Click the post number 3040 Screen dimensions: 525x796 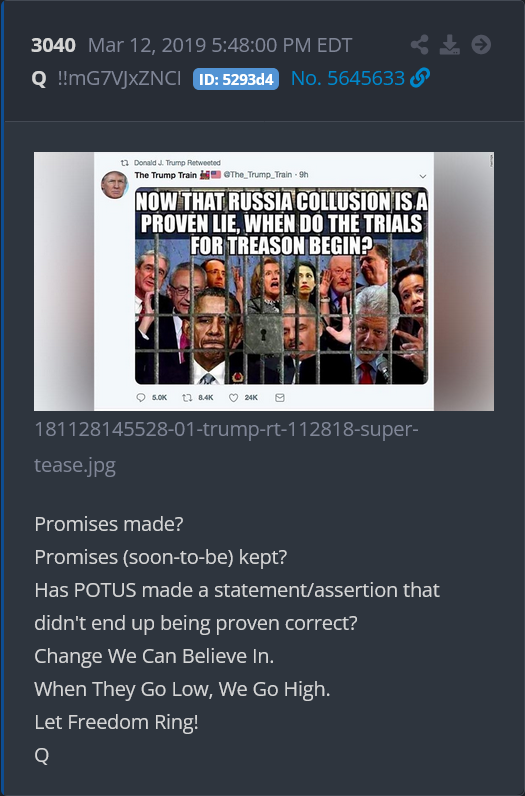click(53, 45)
